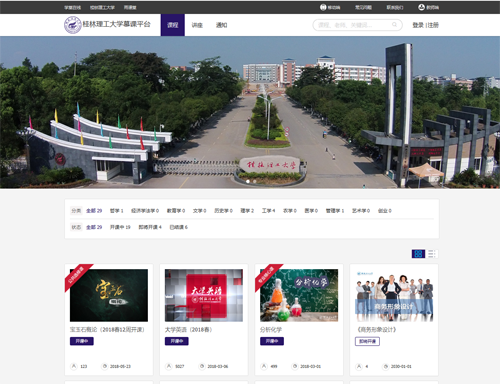Click the search magnifier icon
This screenshot has height=384, width=500.
(x=395, y=25)
